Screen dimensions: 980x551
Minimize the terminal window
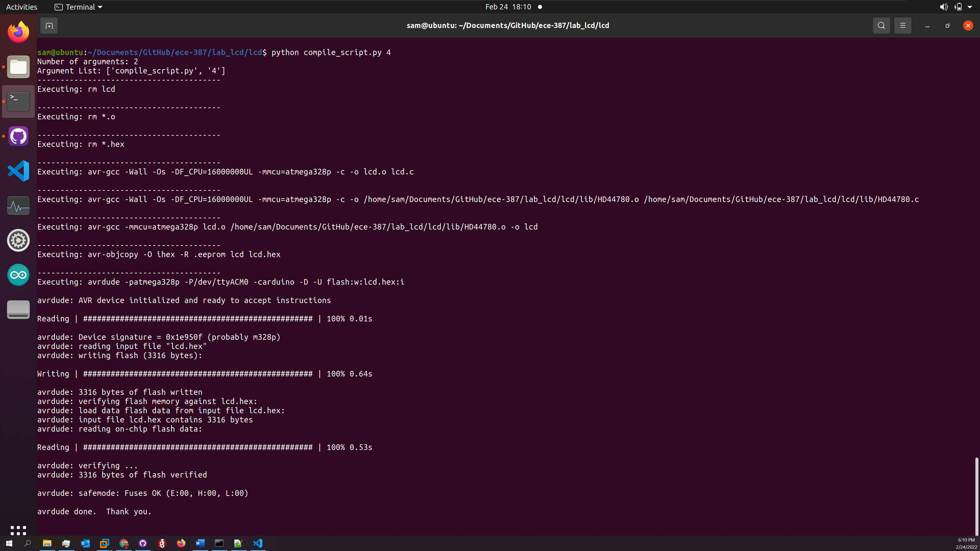927,26
